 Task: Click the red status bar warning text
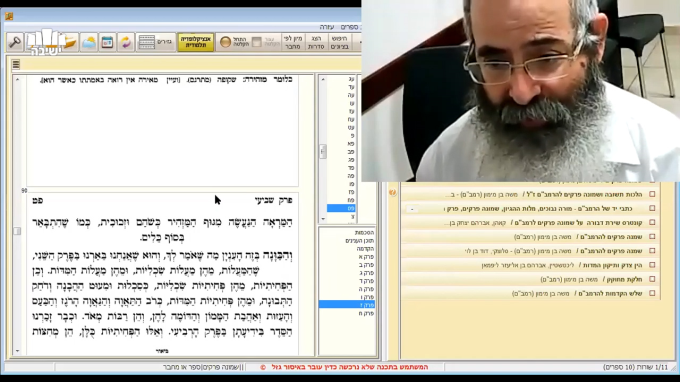[350, 367]
